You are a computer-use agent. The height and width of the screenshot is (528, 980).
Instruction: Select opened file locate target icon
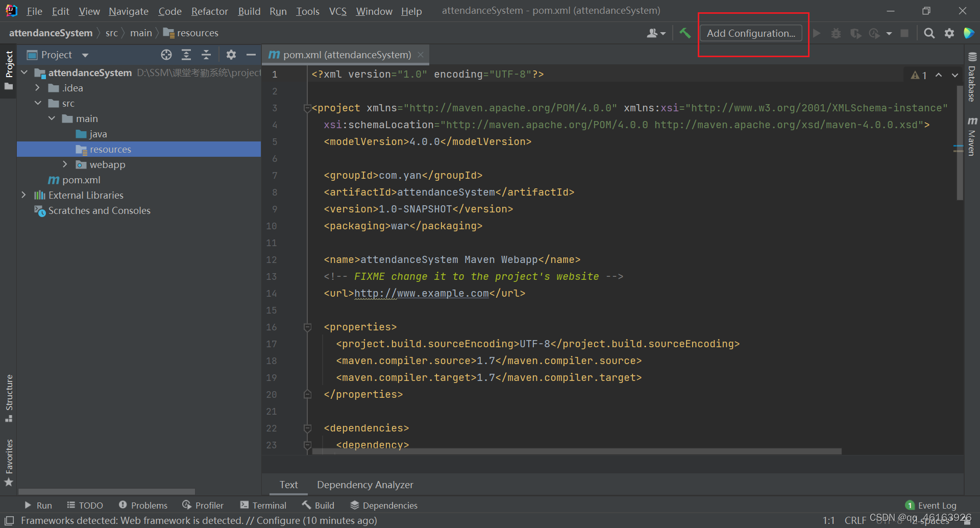(166, 55)
